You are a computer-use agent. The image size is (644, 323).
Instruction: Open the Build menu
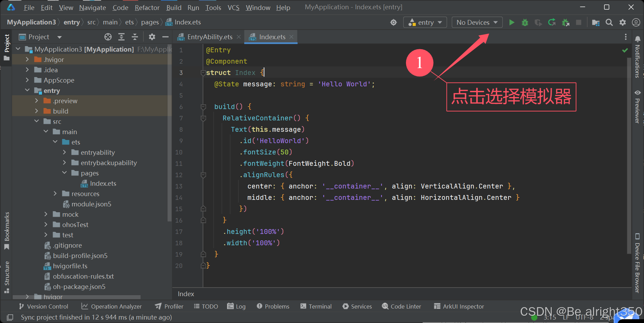click(174, 7)
